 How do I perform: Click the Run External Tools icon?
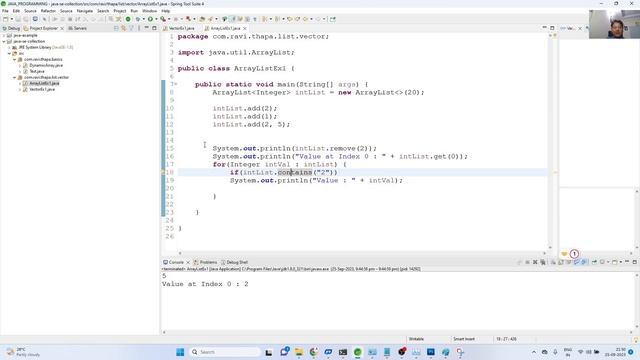[163, 19]
